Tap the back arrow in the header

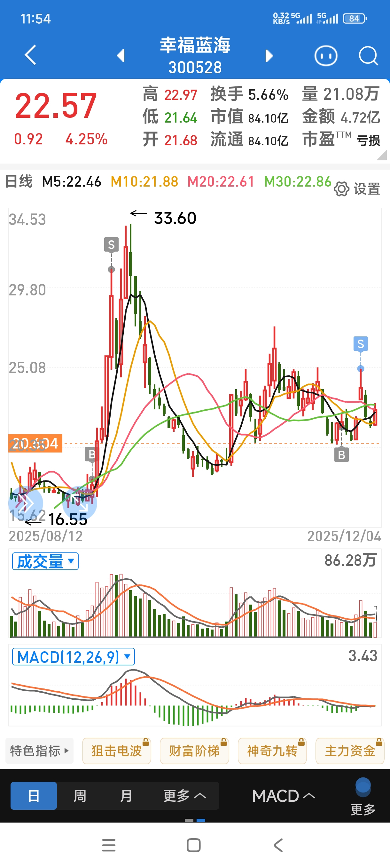(30, 55)
